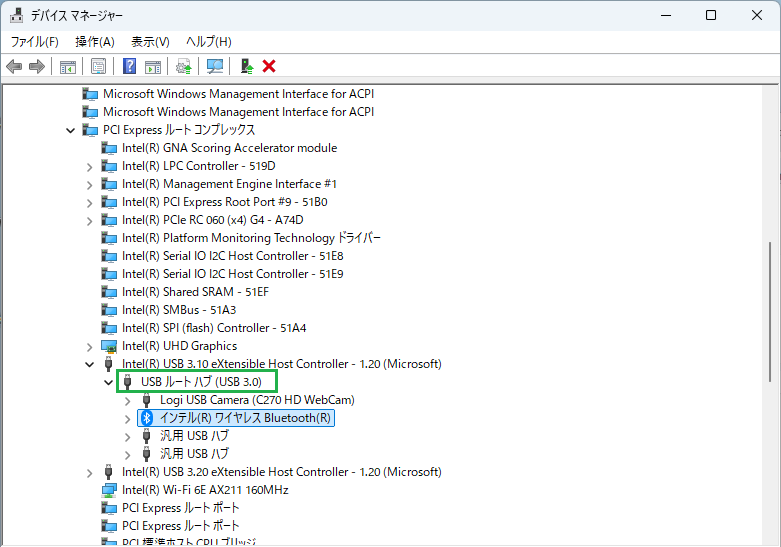
Task: Click the network icon for Wi-Fi 6E AX211
Action: point(109,490)
